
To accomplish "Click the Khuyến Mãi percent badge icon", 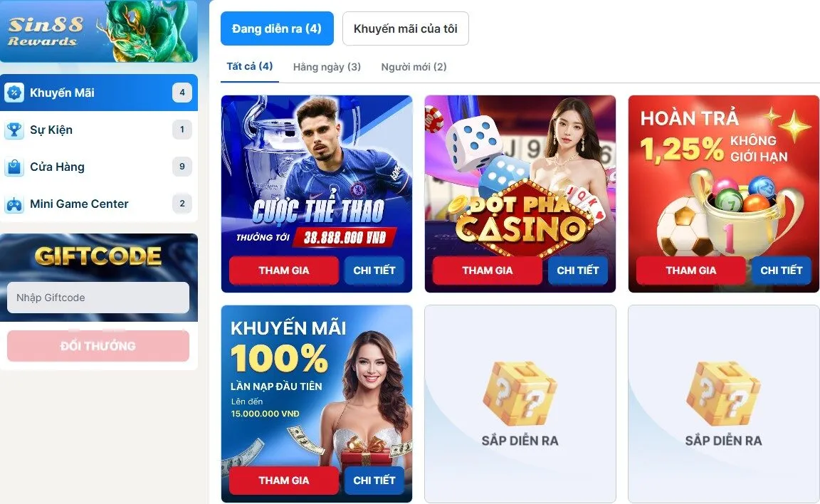I will 14,93.
